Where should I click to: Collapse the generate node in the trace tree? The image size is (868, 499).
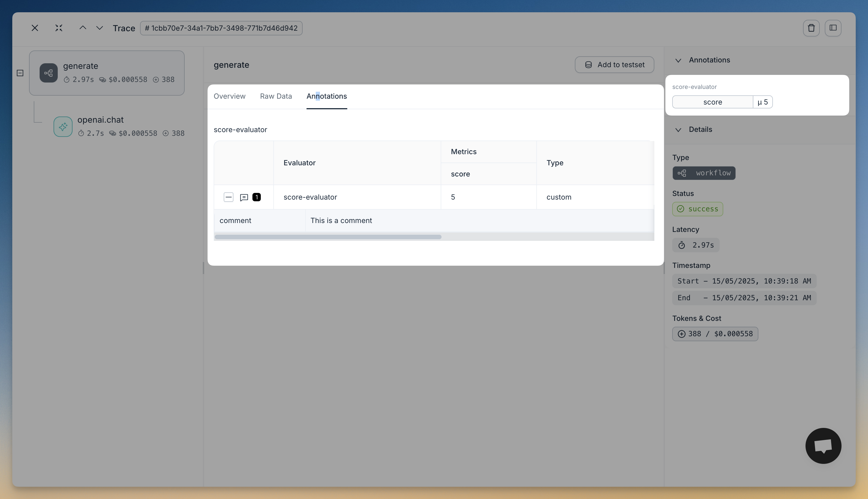[20, 73]
